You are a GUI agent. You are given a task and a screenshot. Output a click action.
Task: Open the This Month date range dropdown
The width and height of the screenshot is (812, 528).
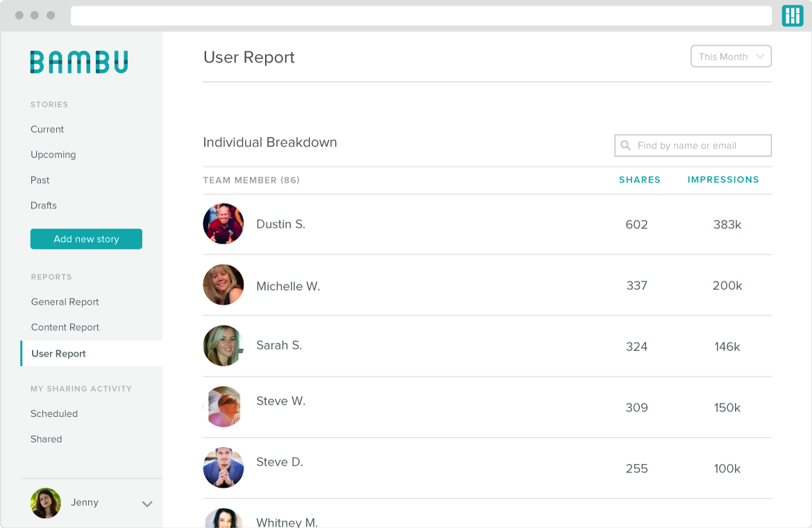tap(731, 56)
